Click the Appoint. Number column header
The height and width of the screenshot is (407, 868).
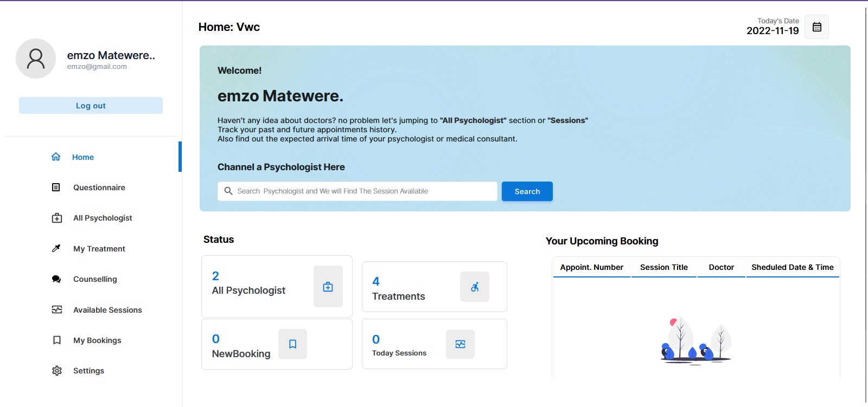[x=591, y=267]
